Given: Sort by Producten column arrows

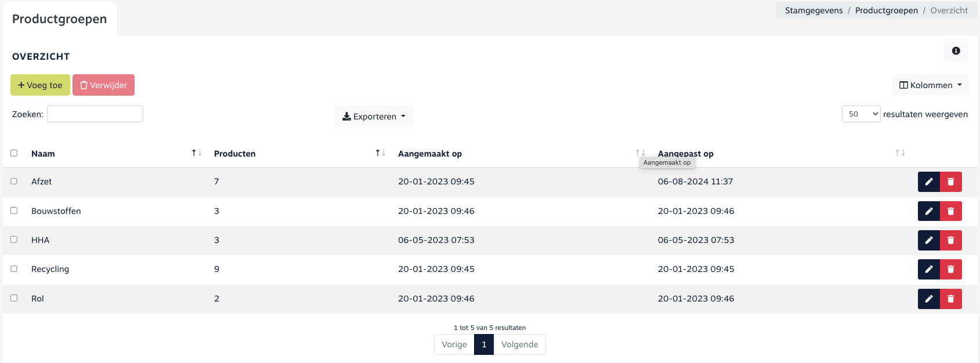Looking at the screenshot, I should pyautogui.click(x=380, y=153).
